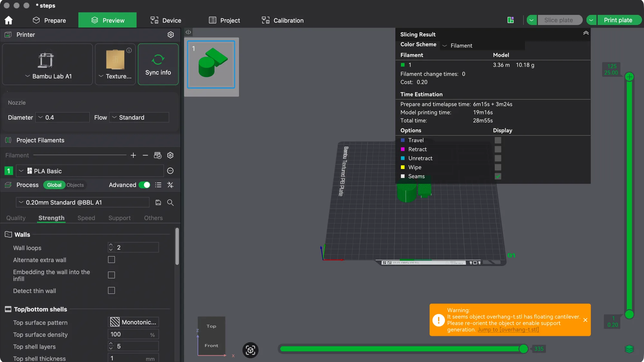Image resolution: width=644 pixels, height=362 pixels.
Task: Dismiss the floating cantilever warning
Action: click(x=585, y=320)
